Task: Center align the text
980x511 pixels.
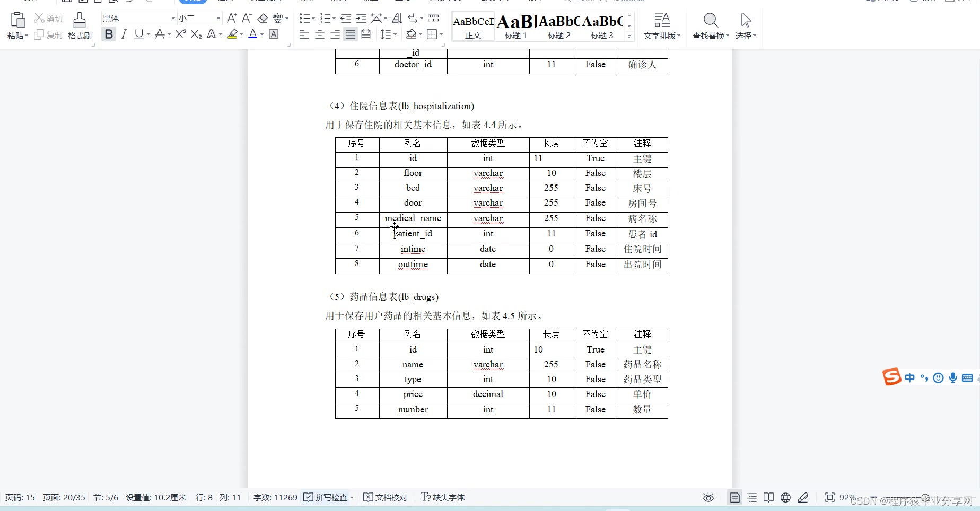Action: (x=320, y=34)
